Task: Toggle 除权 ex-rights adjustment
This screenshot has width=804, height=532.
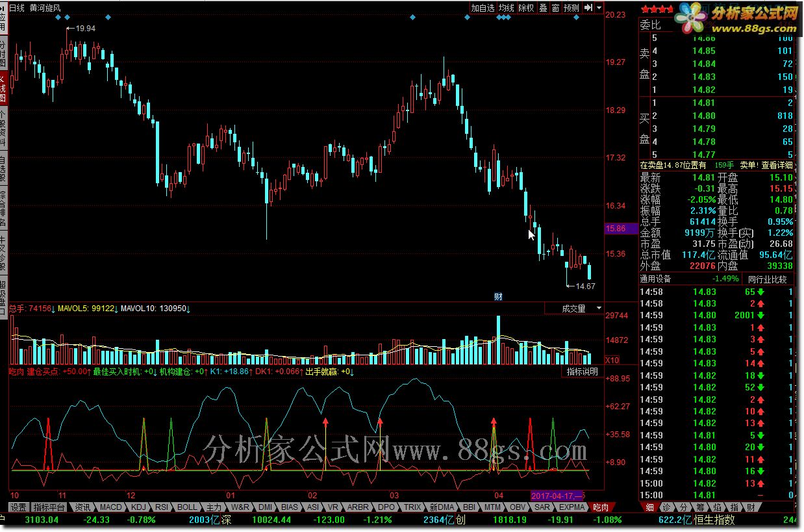Action: click(x=526, y=8)
